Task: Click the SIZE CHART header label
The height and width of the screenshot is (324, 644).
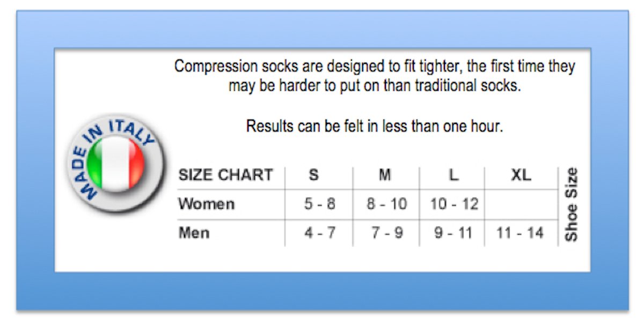Action: click(x=225, y=175)
